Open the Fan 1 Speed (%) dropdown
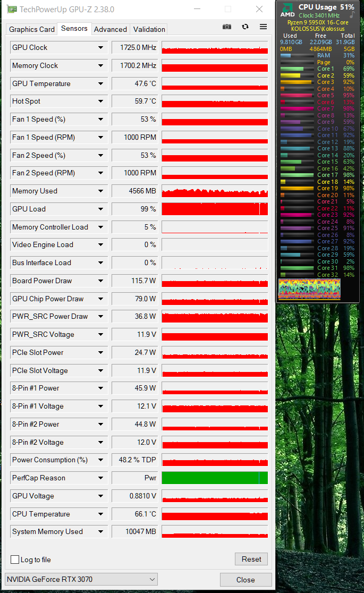This screenshot has height=593, width=364. click(100, 119)
